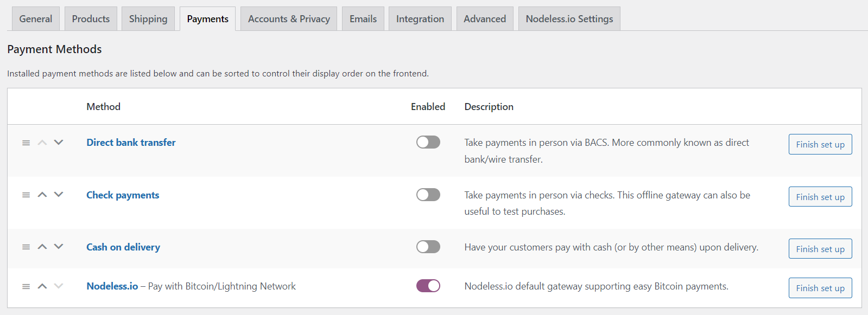Click drag handle for Cash on delivery
868x315 pixels.
26,247
